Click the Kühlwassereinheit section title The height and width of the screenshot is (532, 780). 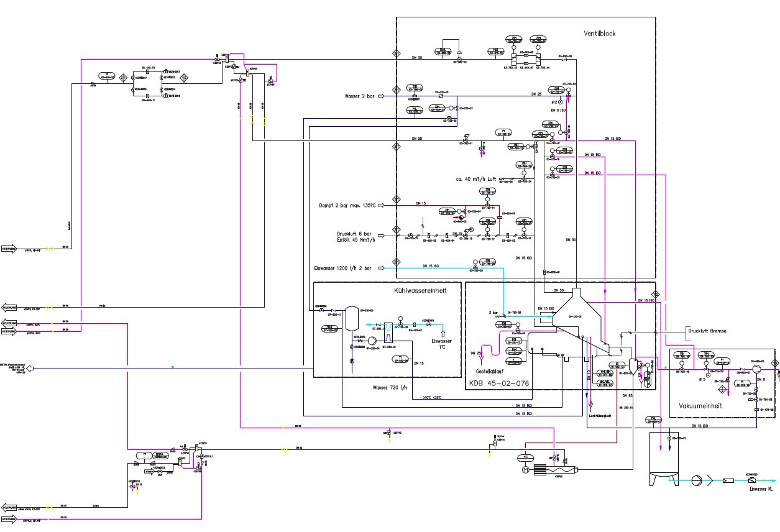pyautogui.click(x=420, y=290)
